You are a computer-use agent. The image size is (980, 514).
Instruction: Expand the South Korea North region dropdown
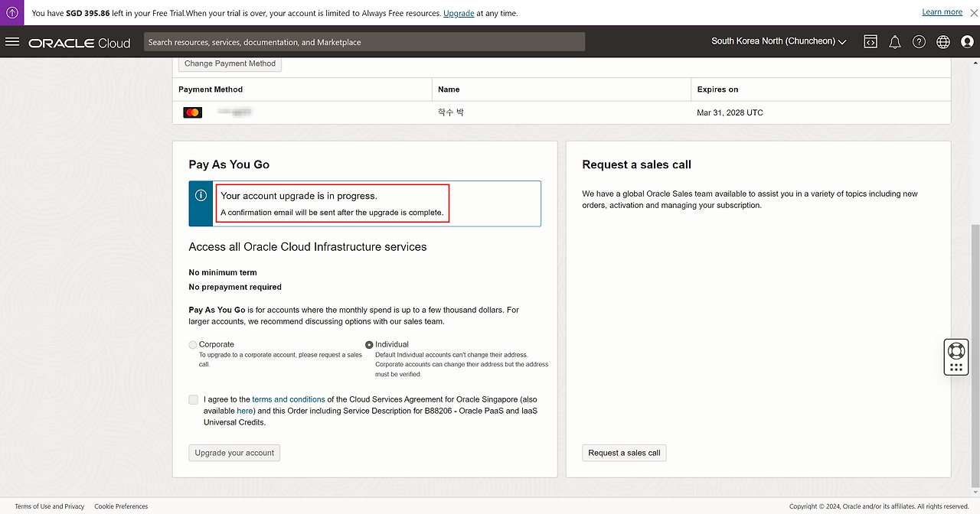pyautogui.click(x=779, y=41)
